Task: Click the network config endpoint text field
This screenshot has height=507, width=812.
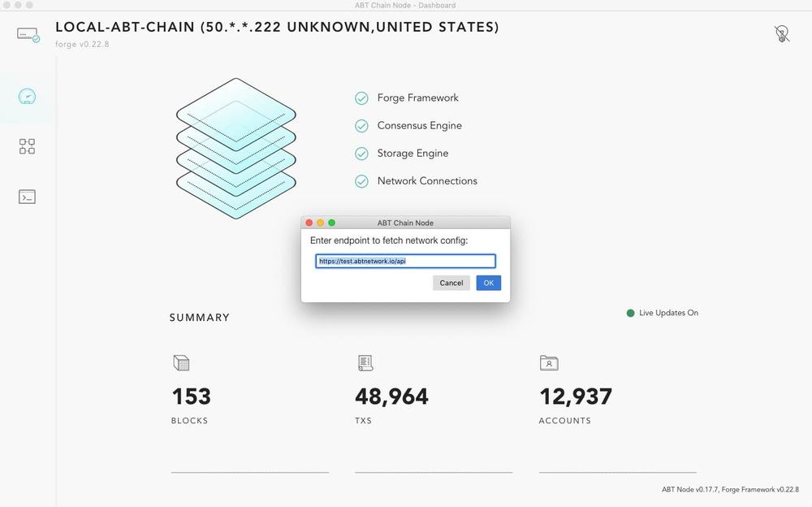Action: [405, 261]
